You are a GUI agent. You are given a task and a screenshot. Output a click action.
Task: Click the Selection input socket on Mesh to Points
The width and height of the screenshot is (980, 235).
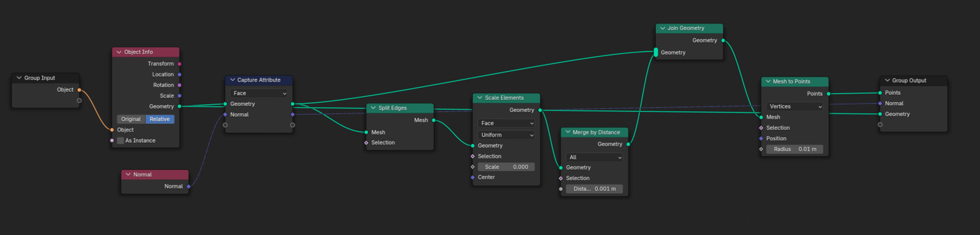(761, 128)
